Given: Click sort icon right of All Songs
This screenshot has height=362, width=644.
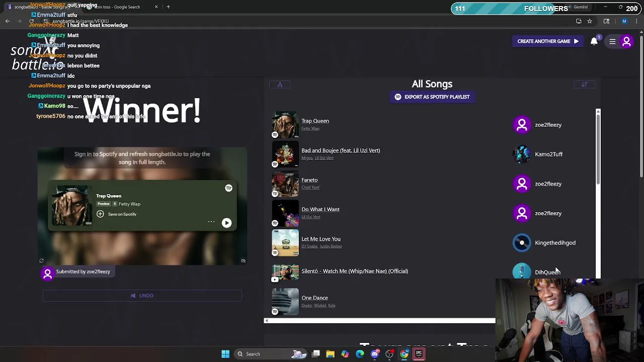Looking at the screenshot, I should tap(585, 84).
